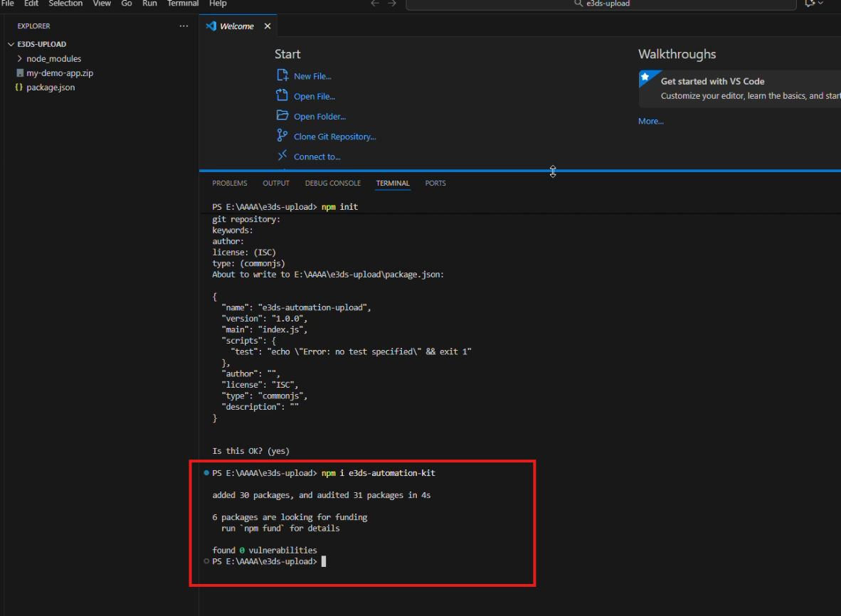Click the Open File... link
The image size is (841, 616).
314,97
